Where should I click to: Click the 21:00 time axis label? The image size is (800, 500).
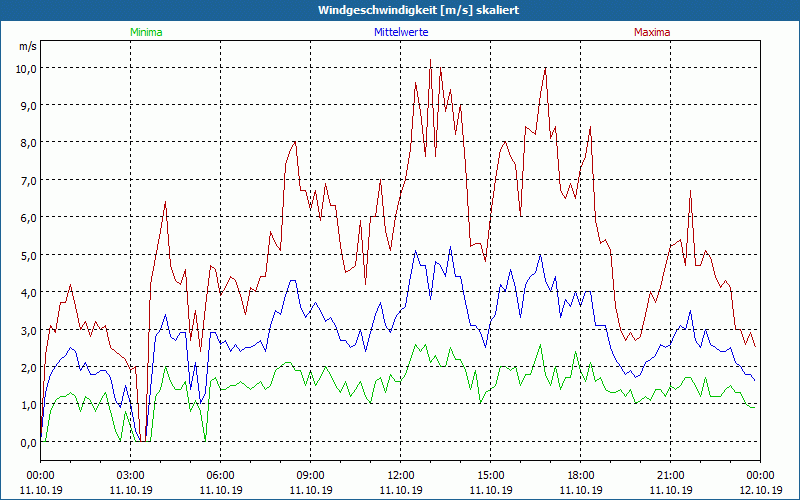click(x=670, y=476)
